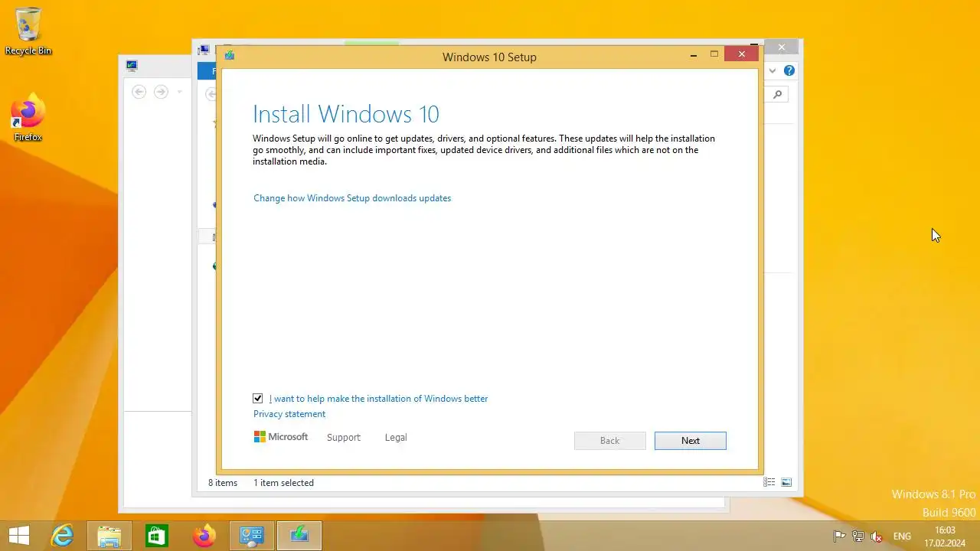Switch Explorer to large icons view

coord(786,483)
